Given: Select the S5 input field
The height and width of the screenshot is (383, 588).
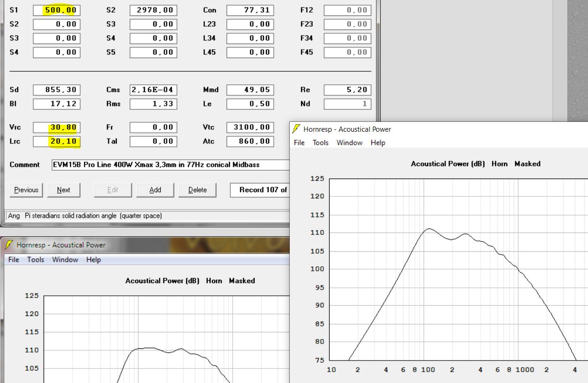Looking at the screenshot, I should (153, 53).
